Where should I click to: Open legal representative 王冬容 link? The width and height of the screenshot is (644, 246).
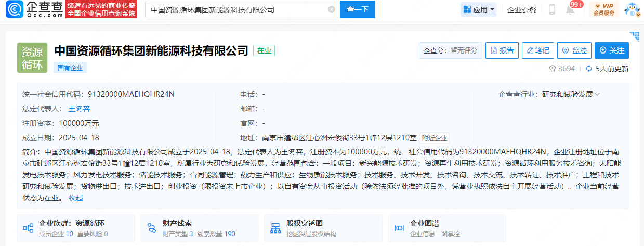79,109
